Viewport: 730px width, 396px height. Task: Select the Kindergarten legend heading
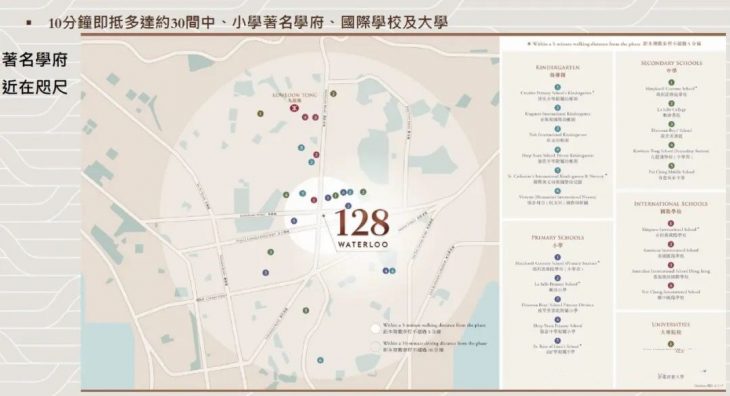pyautogui.click(x=558, y=67)
